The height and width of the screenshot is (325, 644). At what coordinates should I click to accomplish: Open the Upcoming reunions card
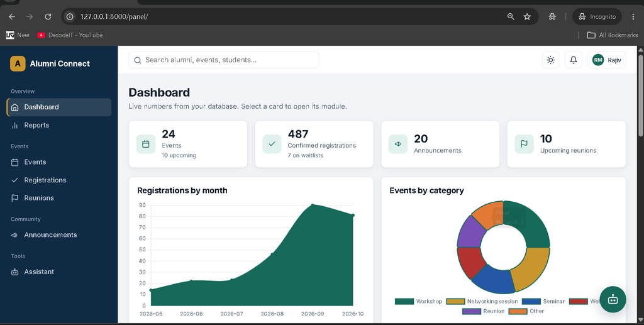[567, 144]
